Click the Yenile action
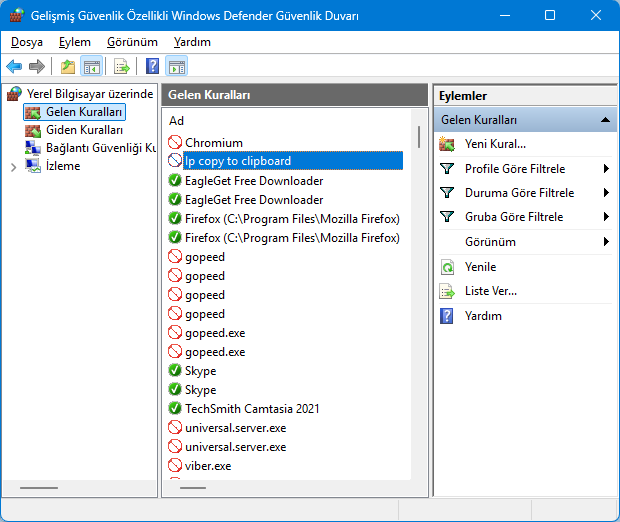Screen dimensions: 620x522 [480, 267]
